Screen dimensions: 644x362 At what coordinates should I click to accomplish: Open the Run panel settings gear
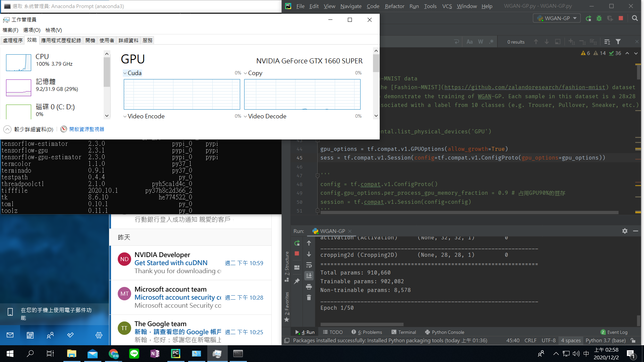[625, 231]
